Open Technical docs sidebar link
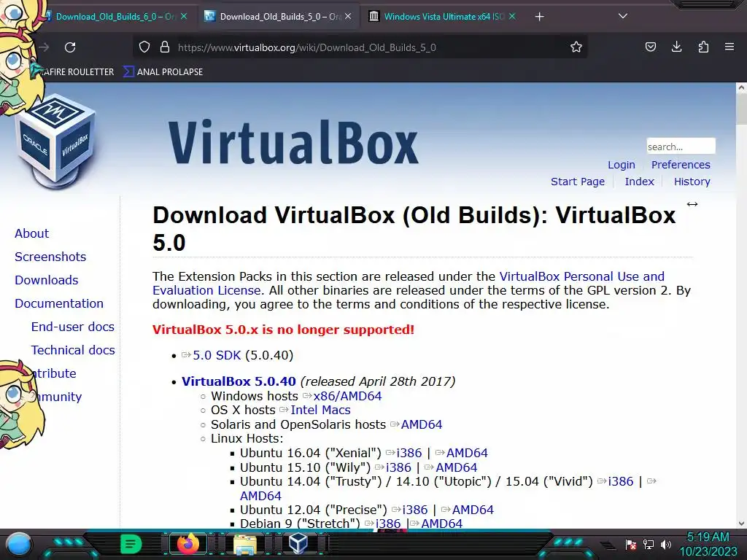This screenshot has height=560, width=747. [73, 350]
